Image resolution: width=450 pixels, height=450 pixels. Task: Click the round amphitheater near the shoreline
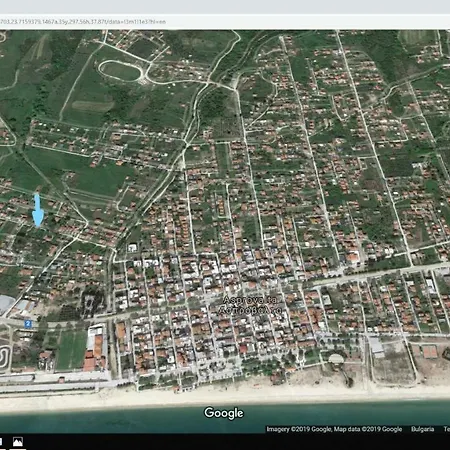336,360
